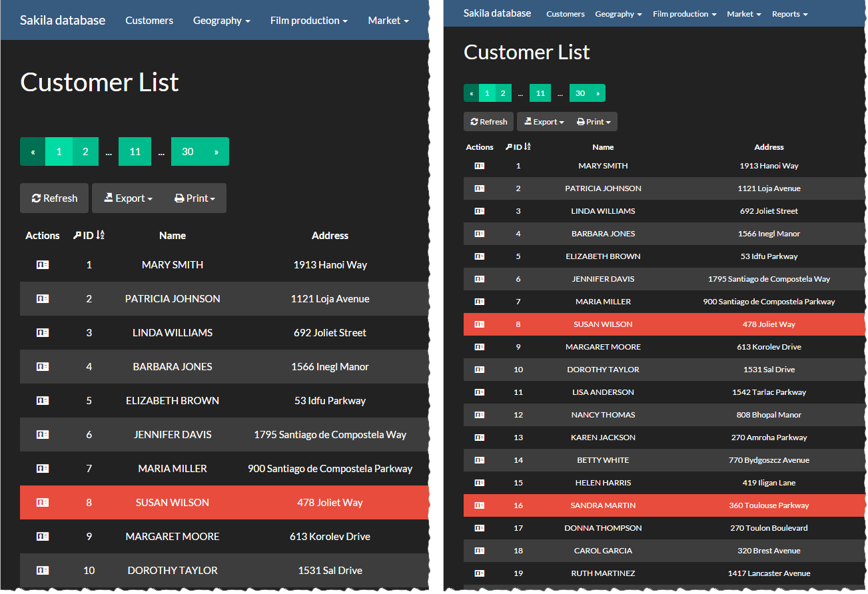Open the action icon for RUTH MARTINEZ
This screenshot has height=594, width=868.
tap(480, 573)
